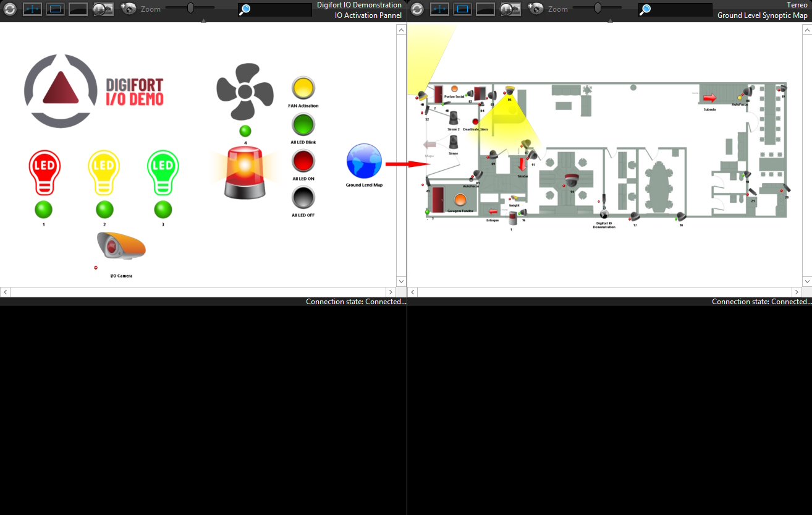
Task: Open camera 17 on the floor map
Action: pos(635,217)
